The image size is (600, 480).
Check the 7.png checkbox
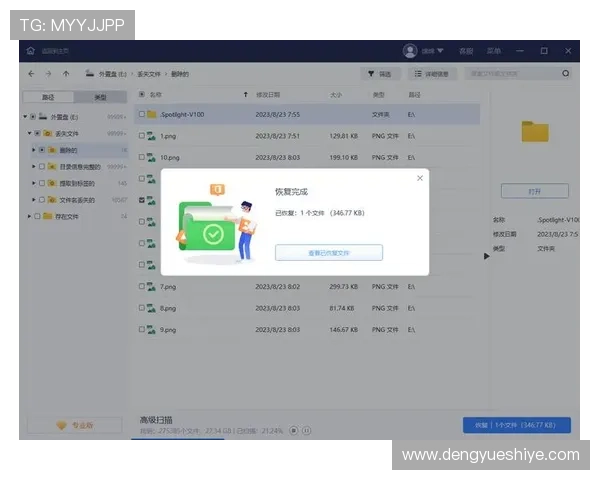tap(142, 286)
